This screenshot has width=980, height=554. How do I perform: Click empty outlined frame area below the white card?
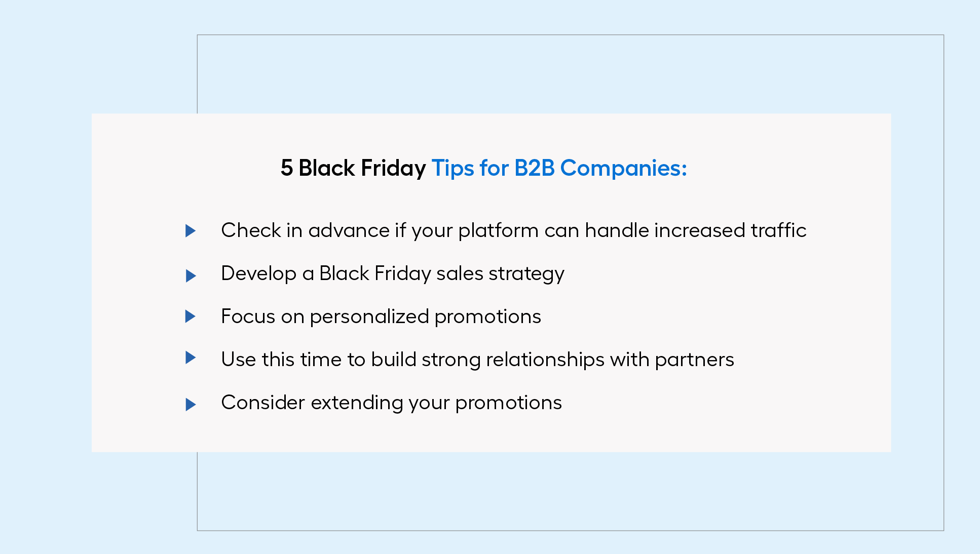(x=570, y=491)
